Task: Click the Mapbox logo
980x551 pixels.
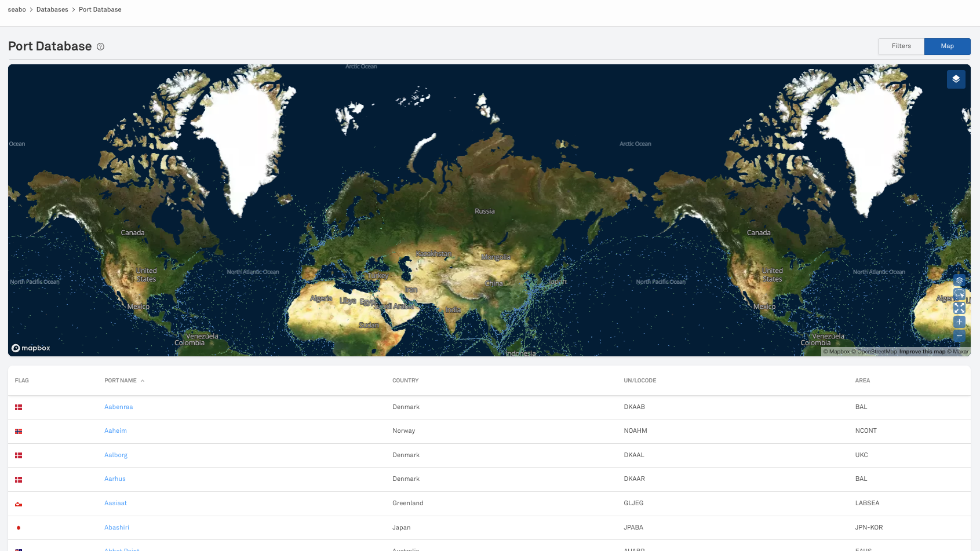Action: (31, 348)
